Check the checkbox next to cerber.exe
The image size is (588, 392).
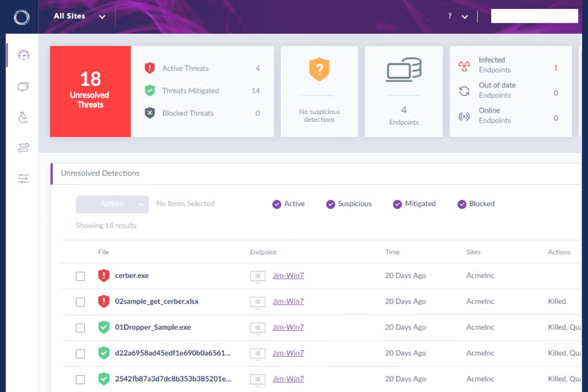[80, 275]
